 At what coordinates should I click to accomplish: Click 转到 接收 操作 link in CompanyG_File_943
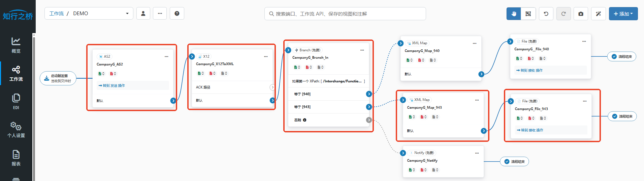(x=530, y=130)
